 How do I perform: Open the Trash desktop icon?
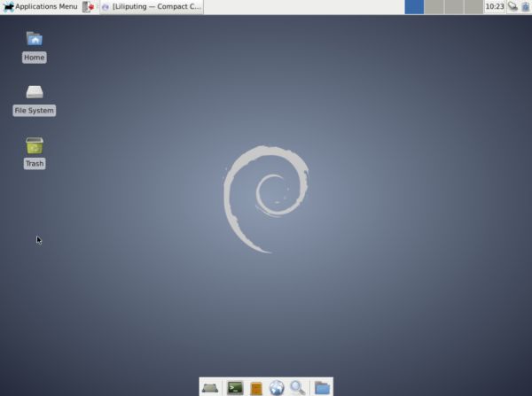(34, 146)
